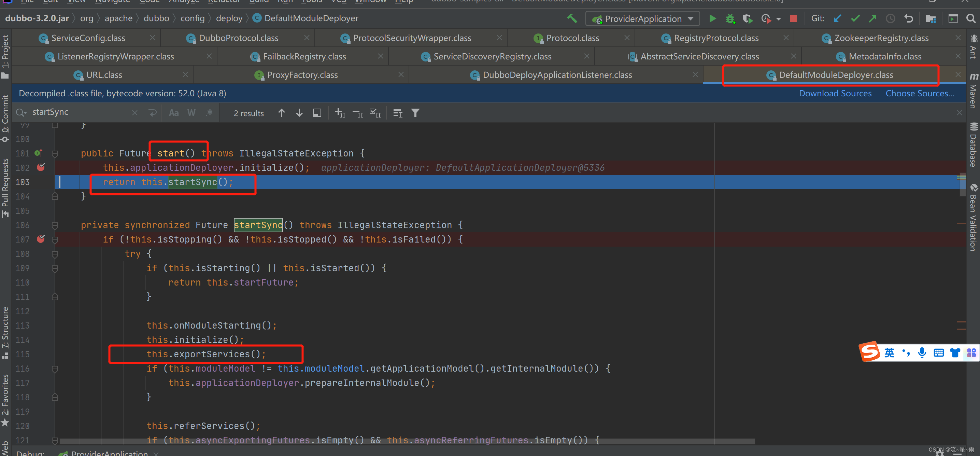Select all occurrences icon in find bar
This screenshot has width=980, height=456.
[375, 113]
